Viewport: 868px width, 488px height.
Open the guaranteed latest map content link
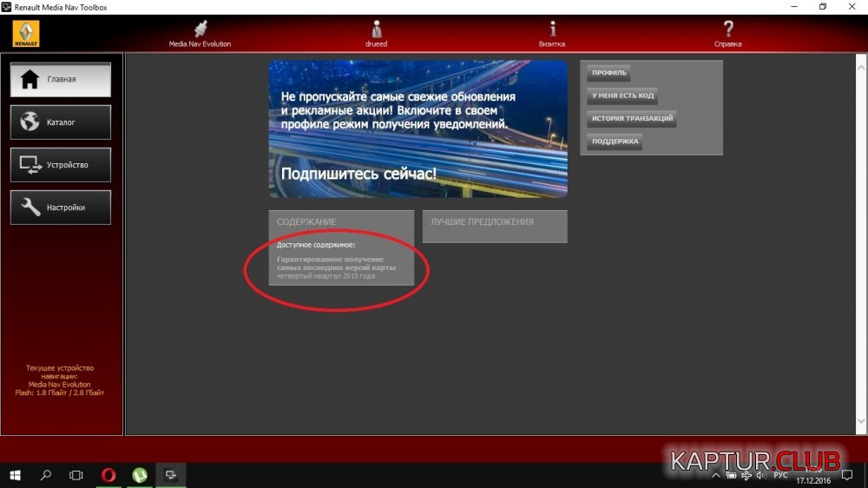[336, 263]
